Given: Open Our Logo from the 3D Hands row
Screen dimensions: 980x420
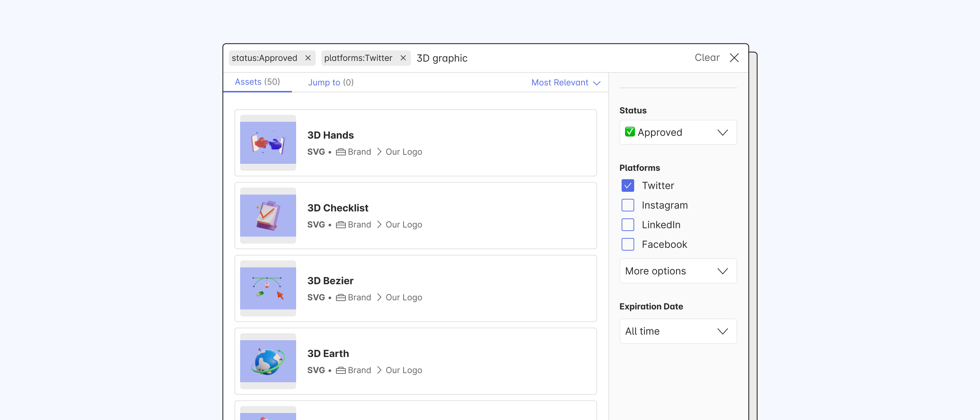Looking at the screenshot, I should tap(403, 152).
